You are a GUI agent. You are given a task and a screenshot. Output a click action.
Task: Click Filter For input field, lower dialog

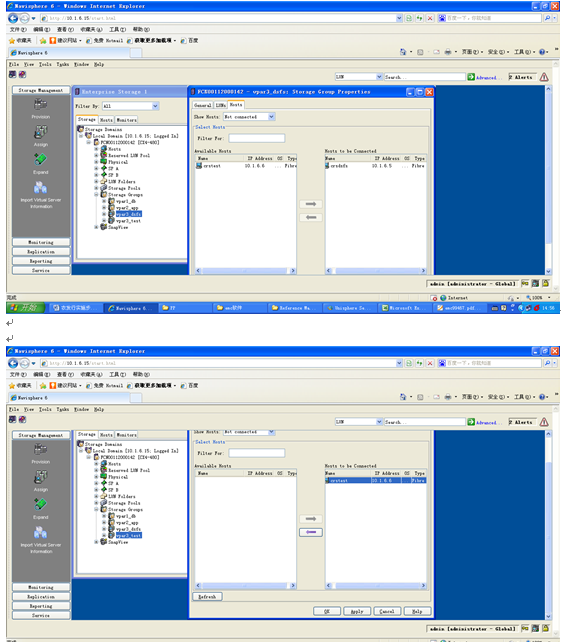coord(257,453)
